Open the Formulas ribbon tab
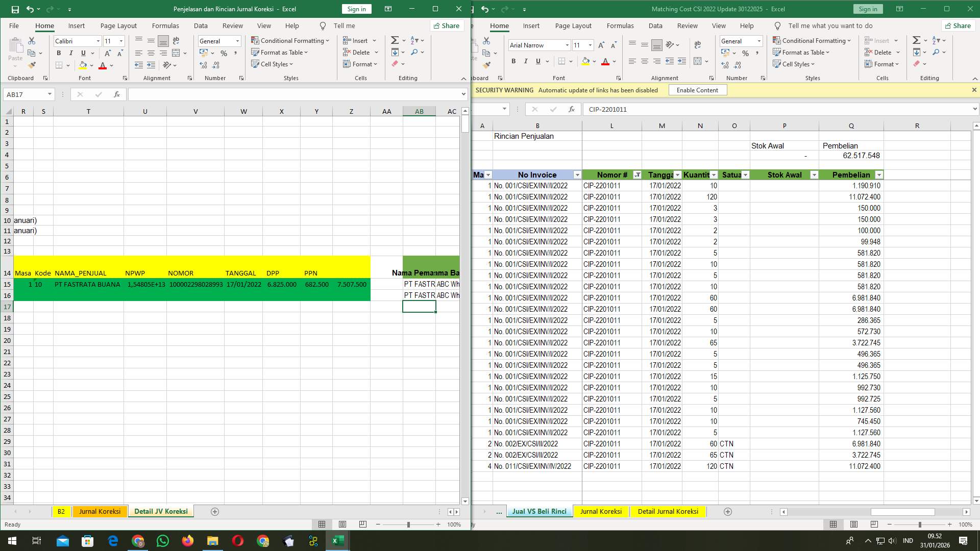Image resolution: width=980 pixels, height=551 pixels. (165, 26)
